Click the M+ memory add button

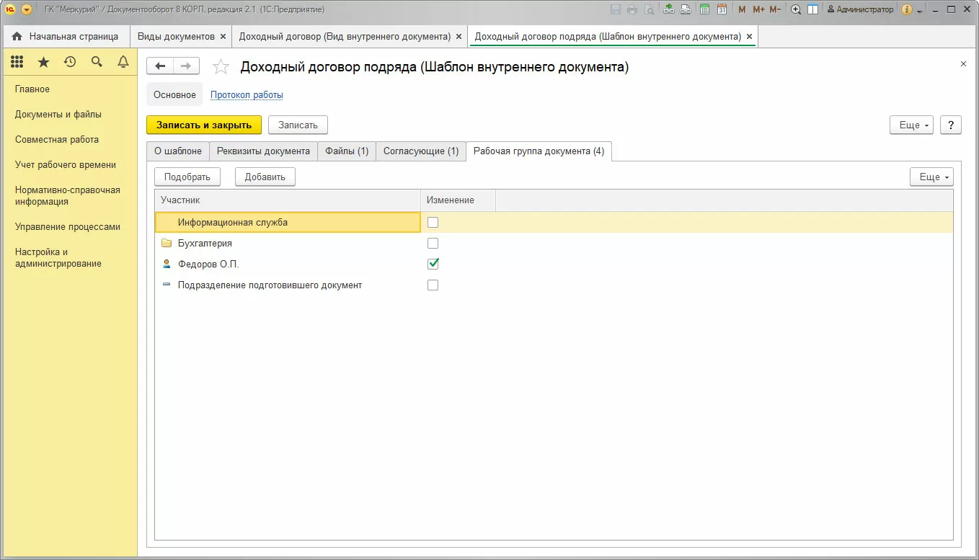(x=758, y=9)
